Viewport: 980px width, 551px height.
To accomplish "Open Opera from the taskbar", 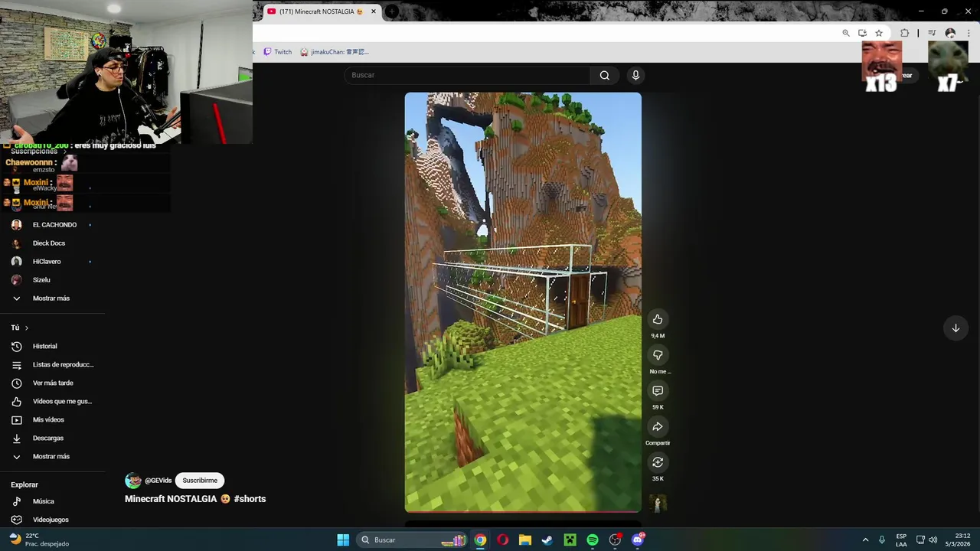I will tap(502, 540).
